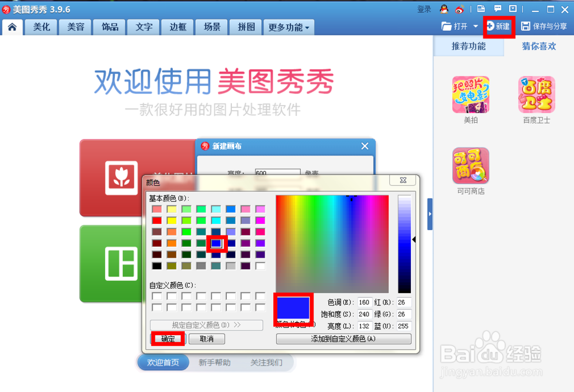Image resolution: width=574 pixels, height=392 pixels.
Task: Select the 推荐功能 panel tab
Action: (x=468, y=46)
